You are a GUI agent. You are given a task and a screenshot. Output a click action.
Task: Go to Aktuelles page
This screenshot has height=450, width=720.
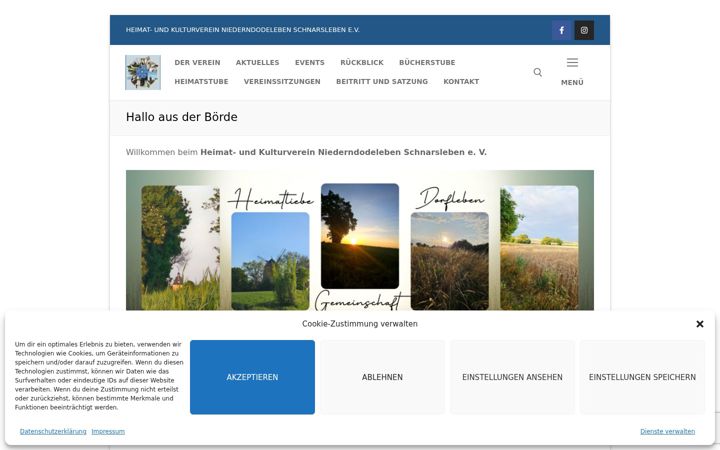click(x=257, y=62)
